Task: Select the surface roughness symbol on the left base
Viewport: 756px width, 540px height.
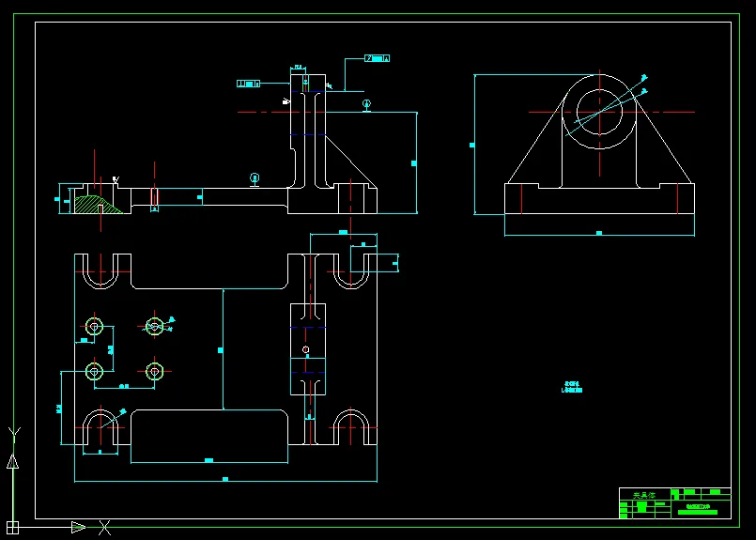Action: click(x=116, y=179)
